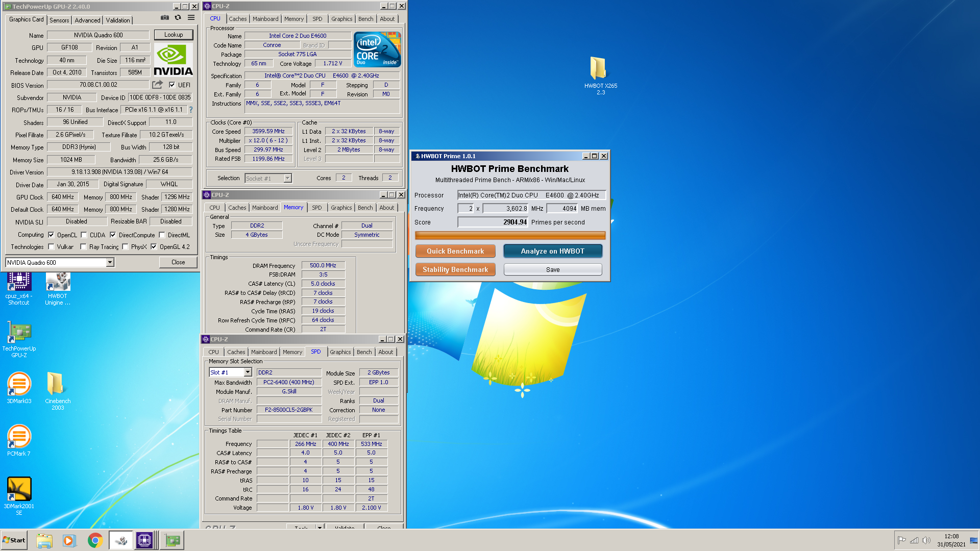
Task: Click the Intel Core 2 Duo logo
Action: point(377,49)
